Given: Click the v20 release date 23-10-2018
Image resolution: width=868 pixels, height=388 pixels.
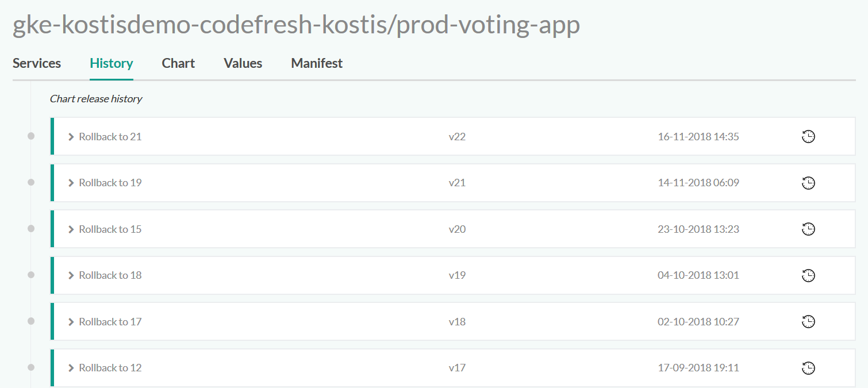Looking at the screenshot, I should (698, 229).
